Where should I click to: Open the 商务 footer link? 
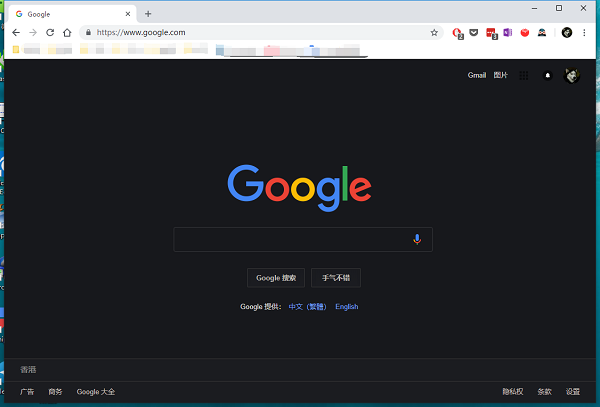tap(55, 392)
